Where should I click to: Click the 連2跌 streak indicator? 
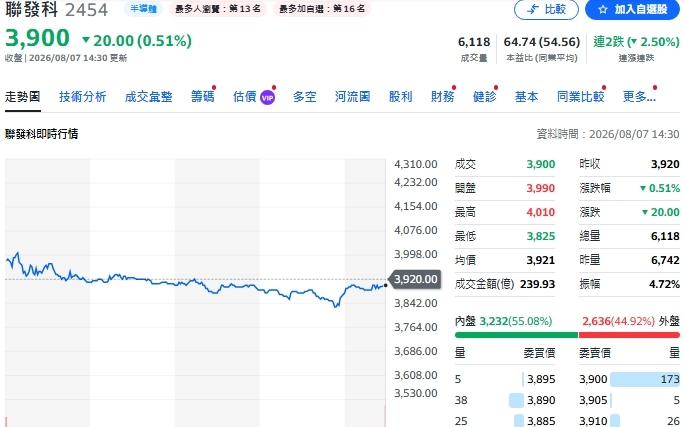[636, 42]
